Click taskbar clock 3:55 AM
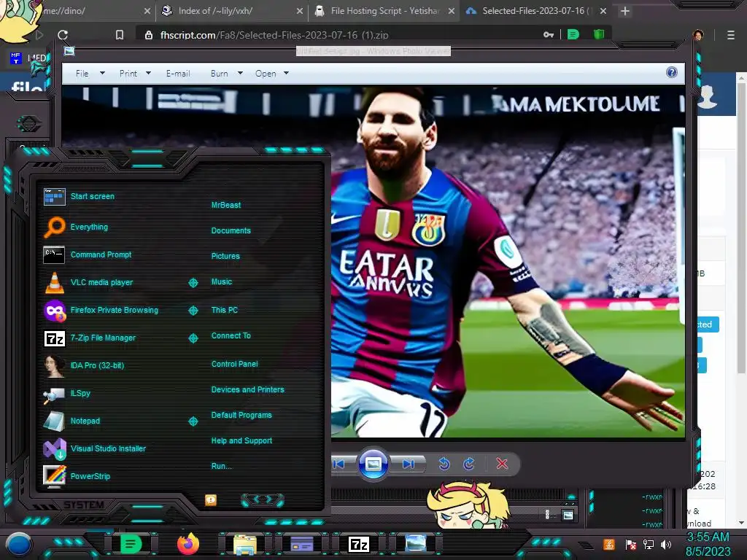 click(x=708, y=537)
